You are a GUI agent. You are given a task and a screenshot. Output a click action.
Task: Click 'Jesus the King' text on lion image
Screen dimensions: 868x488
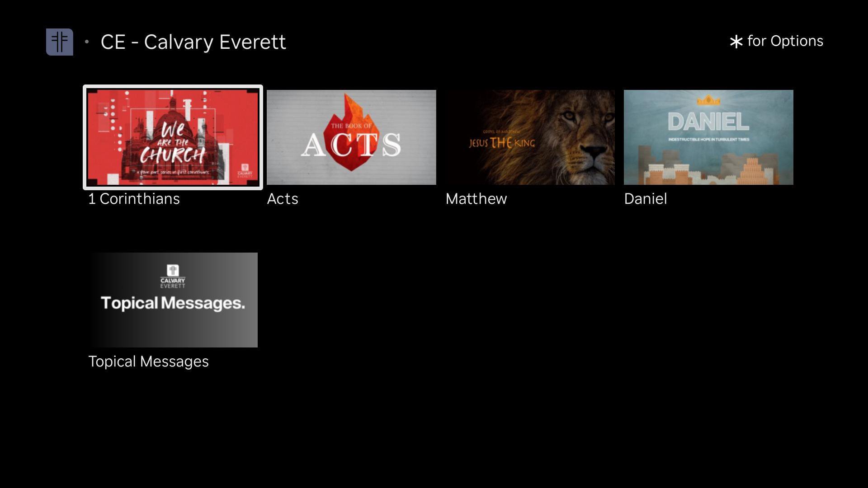(x=502, y=143)
